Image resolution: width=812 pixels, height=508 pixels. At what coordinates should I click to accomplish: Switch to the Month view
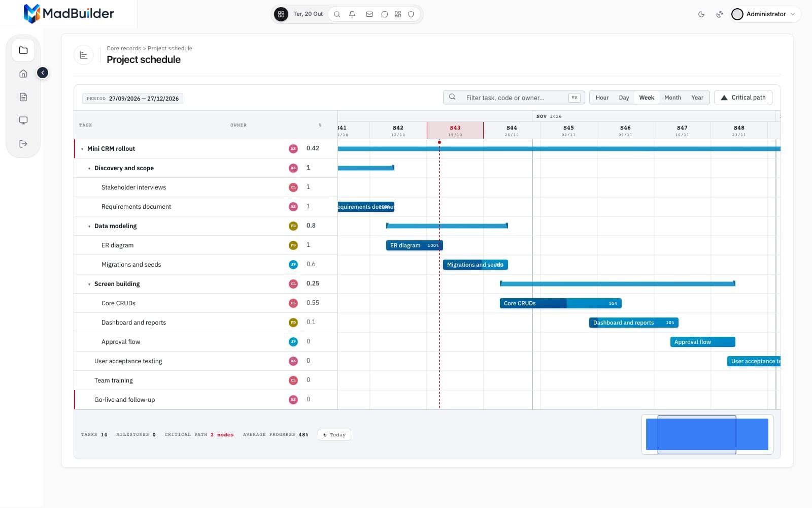pos(672,98)
